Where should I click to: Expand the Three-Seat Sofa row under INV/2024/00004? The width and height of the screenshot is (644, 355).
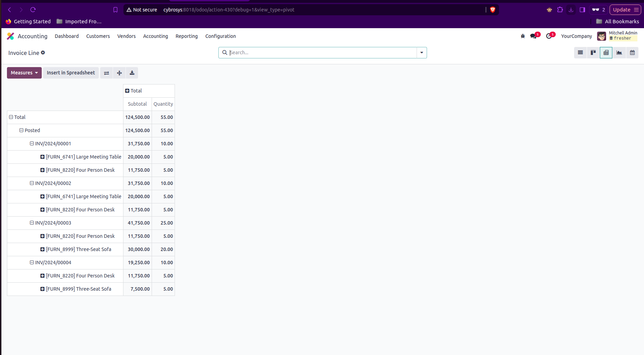coord(76,289)
